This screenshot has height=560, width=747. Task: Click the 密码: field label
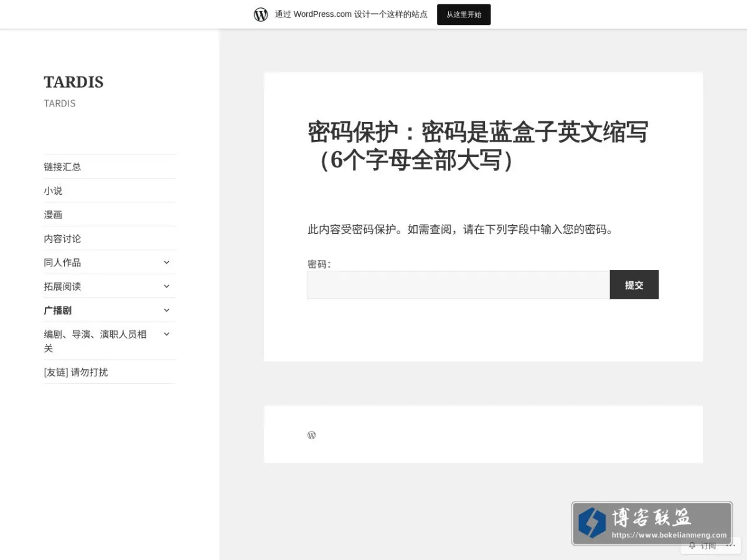tap(319, 264)
